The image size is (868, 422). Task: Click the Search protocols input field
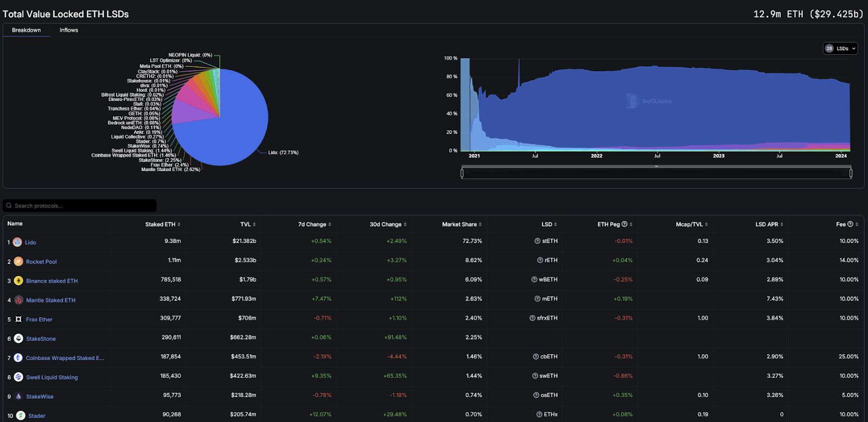click(x=80, y=206)
